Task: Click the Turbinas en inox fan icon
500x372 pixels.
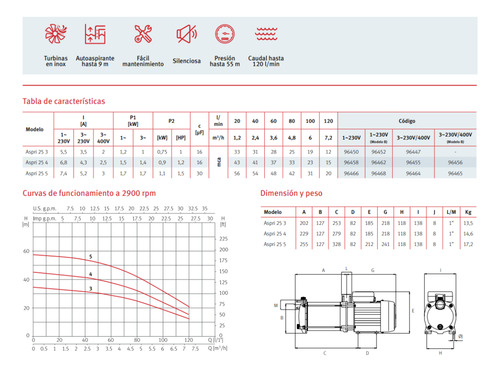Action: pyautogui.click(x=56, y=34)
